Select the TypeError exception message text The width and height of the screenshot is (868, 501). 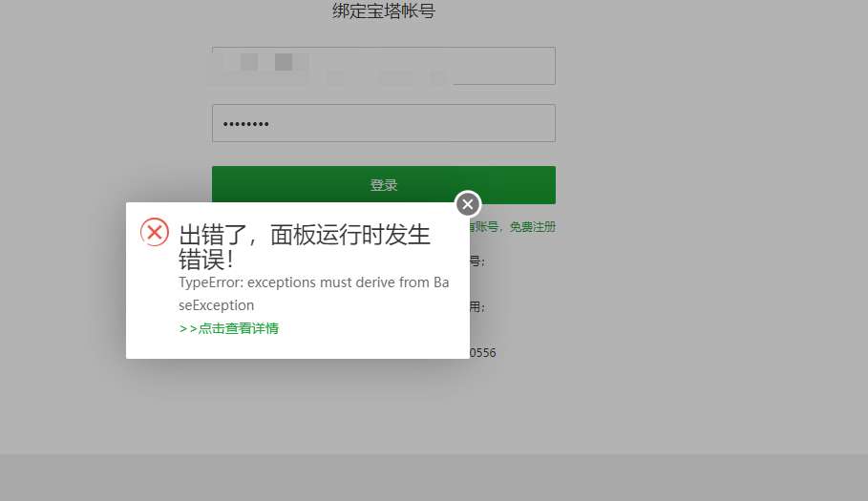click(314, 294)
